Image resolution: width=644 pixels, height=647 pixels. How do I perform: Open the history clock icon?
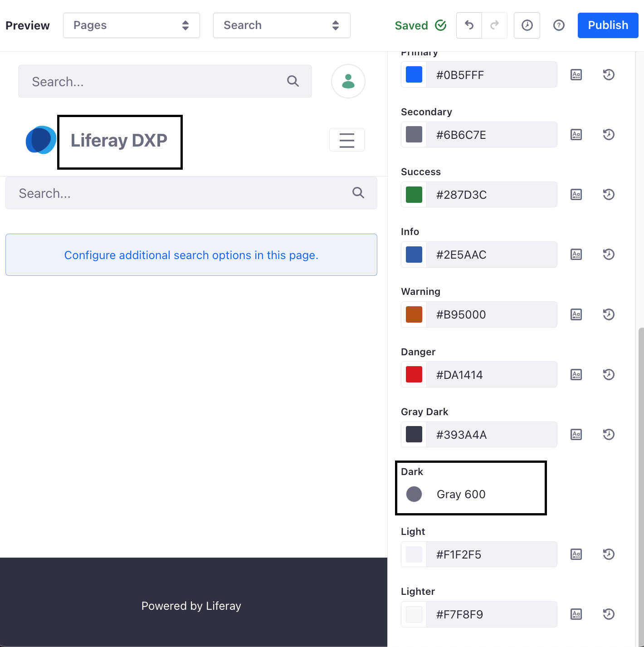click(527, 25)
